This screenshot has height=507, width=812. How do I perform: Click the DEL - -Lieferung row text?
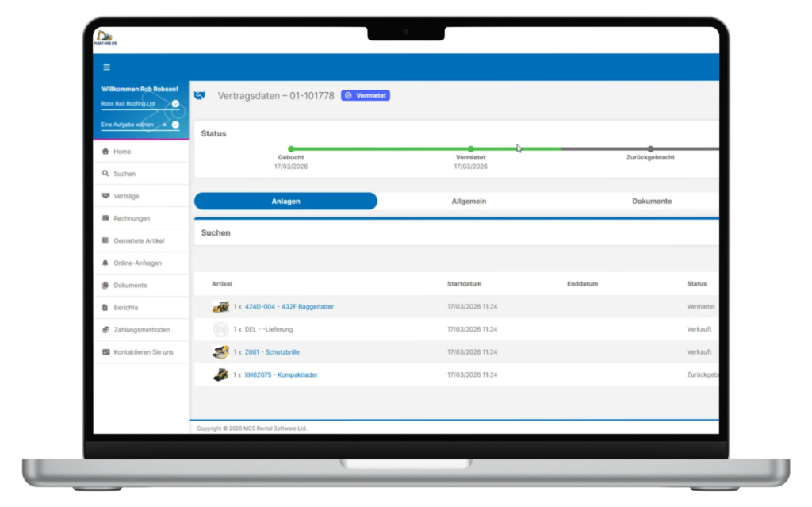(x=269, y=330)
